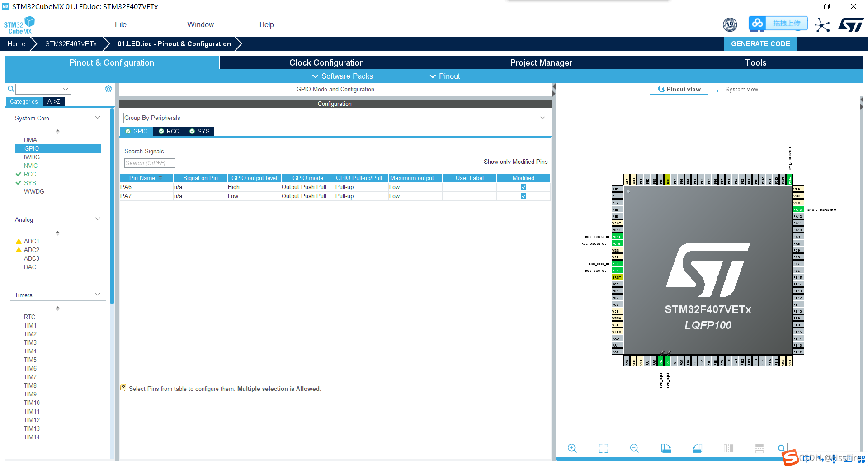
Task: Click the vertical flip layout icon
Action: click(x=728, y=448)
